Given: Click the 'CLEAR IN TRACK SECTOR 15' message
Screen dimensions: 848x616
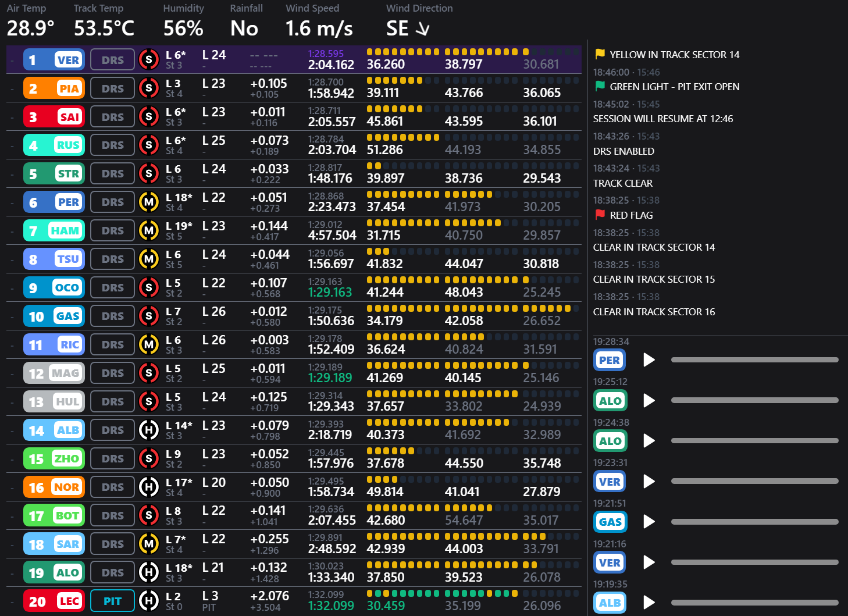Looking at the screenshot, I should pos(654,279).
